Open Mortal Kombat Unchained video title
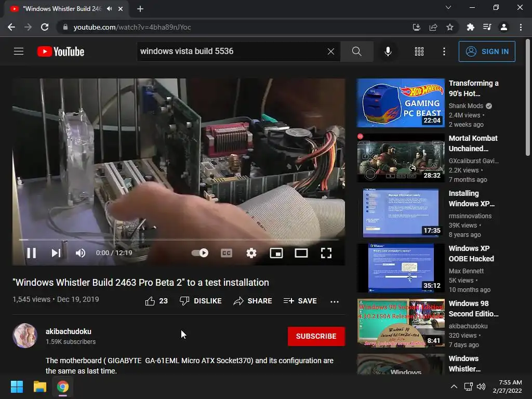This screenshot has width=532, height=399. click(x=473, y=143)
